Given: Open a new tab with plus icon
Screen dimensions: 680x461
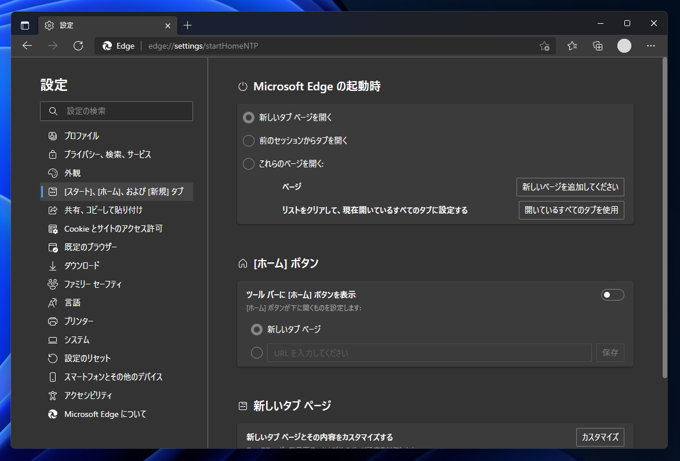Looking at the screenshot, I should tap(187, 26).
